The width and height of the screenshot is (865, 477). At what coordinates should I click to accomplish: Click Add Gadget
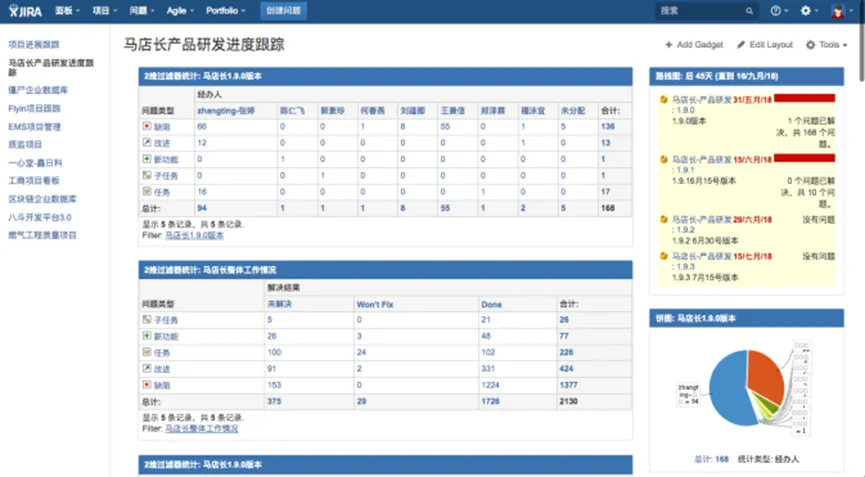click(694, 45)
